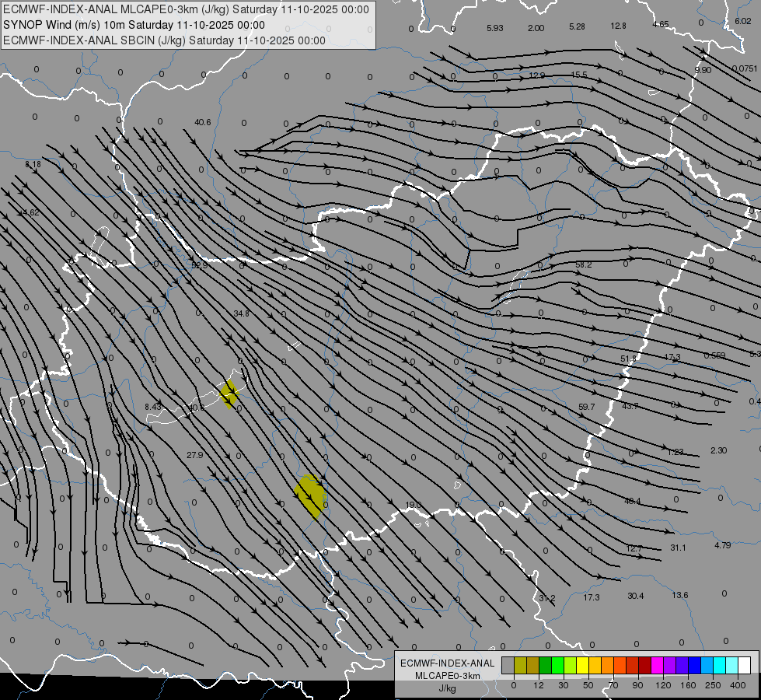Click the 'SYNOP Wind (m/s) 10m' title line

tap(134, 25)
